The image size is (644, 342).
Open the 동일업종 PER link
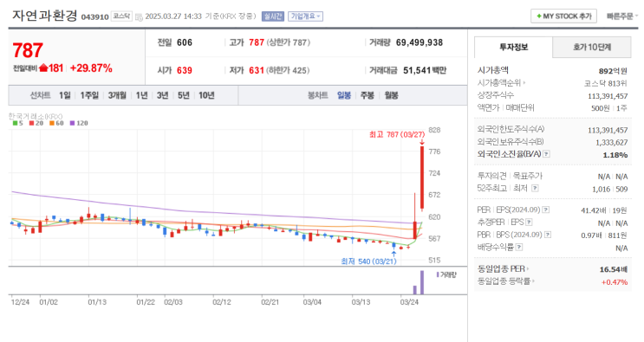503,269
